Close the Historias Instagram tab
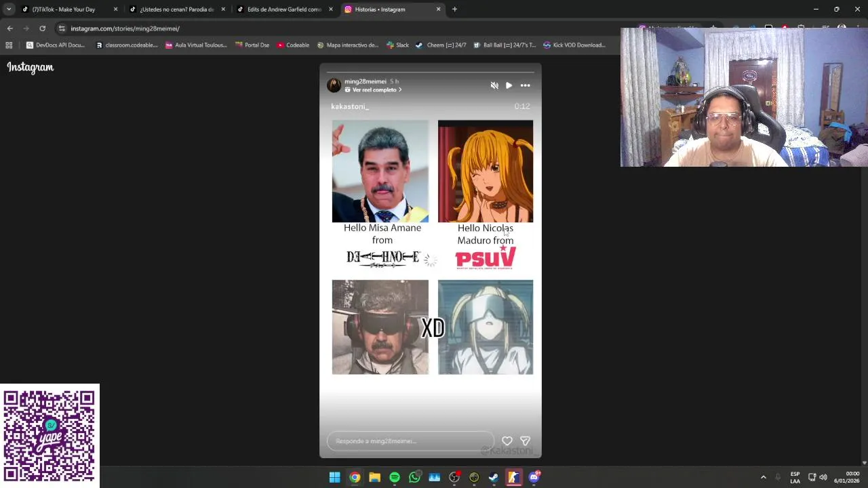 coord(438,9)
